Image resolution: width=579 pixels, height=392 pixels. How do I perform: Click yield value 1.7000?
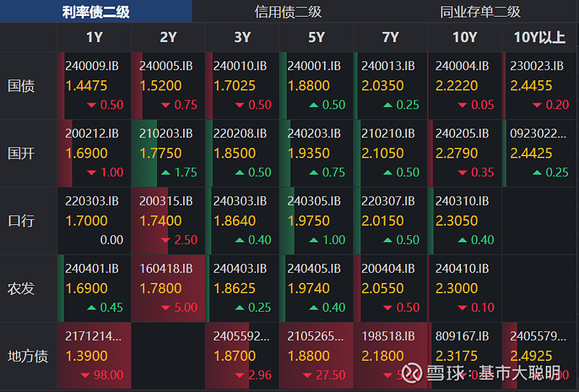tap(86, 221)
